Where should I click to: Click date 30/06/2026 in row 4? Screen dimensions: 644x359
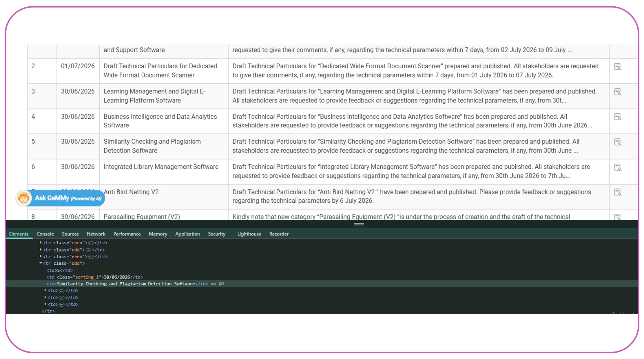(78, 117)
